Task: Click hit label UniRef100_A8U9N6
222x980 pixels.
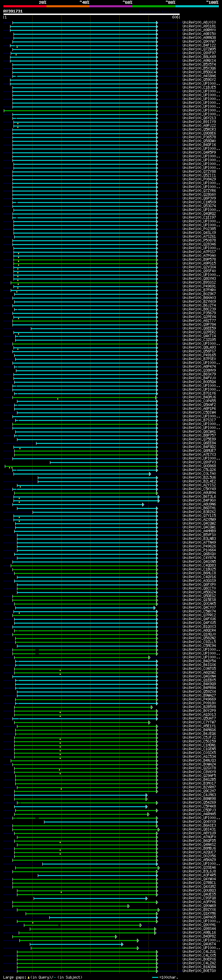Action: pyautogui.click(x=199, y=504)
